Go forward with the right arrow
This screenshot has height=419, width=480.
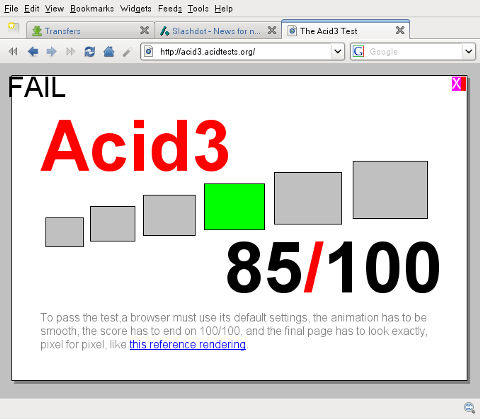point(52,52)
